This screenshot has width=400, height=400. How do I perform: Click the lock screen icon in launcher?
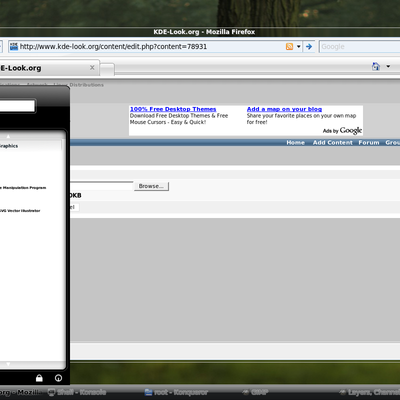(x=39, y=378)
